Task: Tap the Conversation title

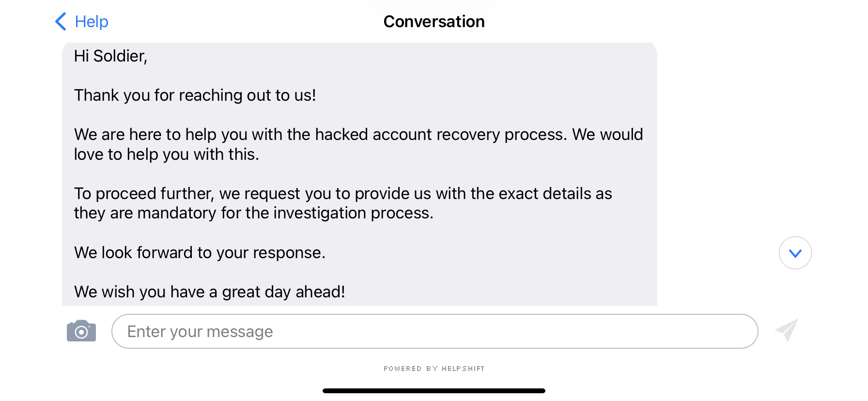Action: 434,22
